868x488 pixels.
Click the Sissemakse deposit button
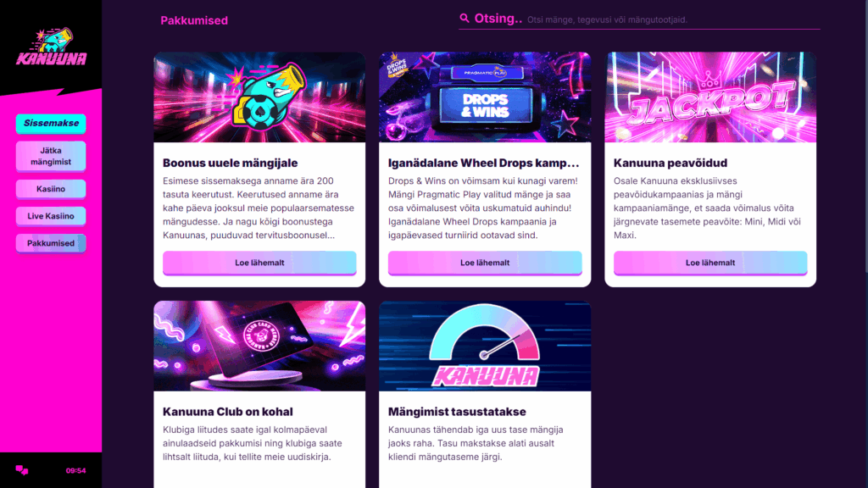51,124
